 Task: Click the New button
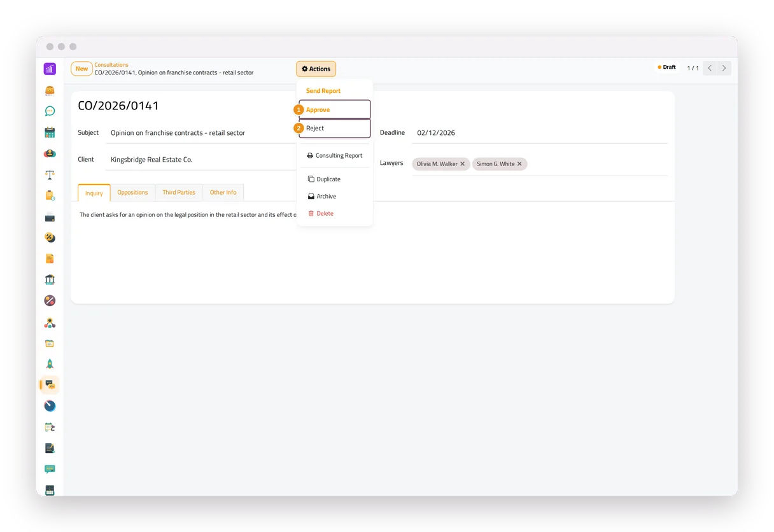pos(81,69)
